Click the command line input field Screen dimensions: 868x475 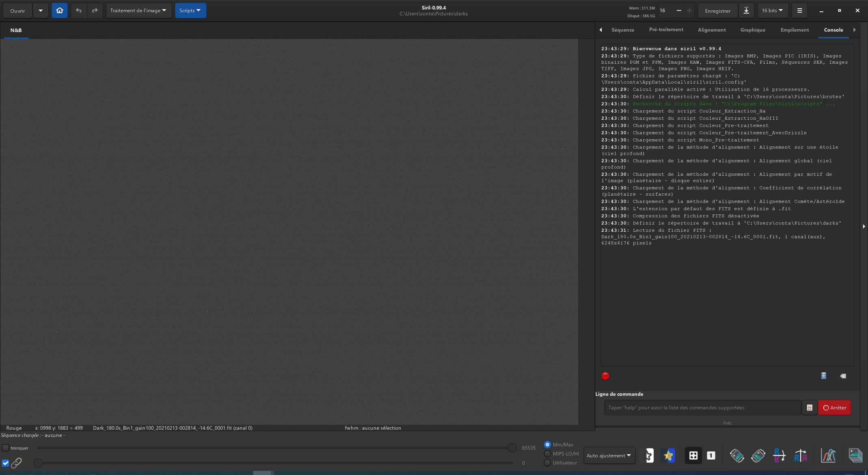(x=702, y=408)
